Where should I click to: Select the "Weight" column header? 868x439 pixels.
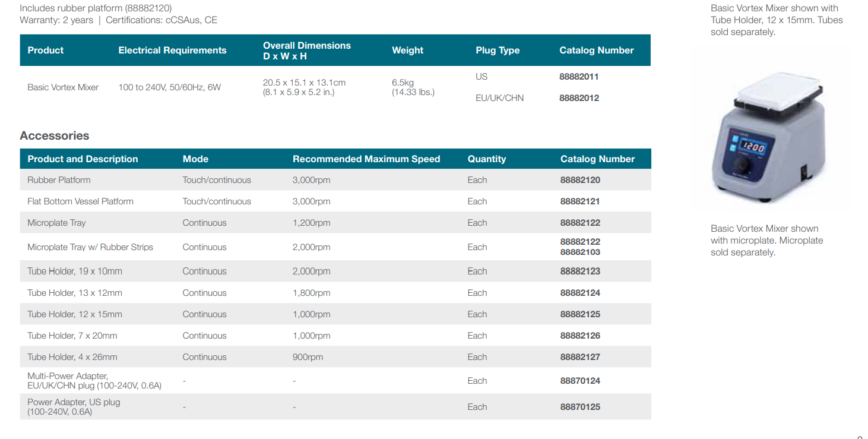(x=407, y=50)
